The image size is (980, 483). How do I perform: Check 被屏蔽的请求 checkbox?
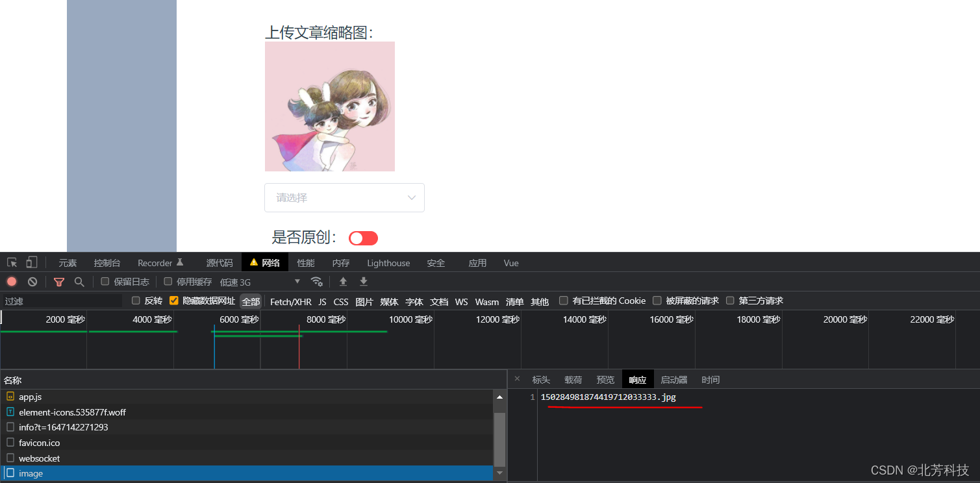click(657, 301)
